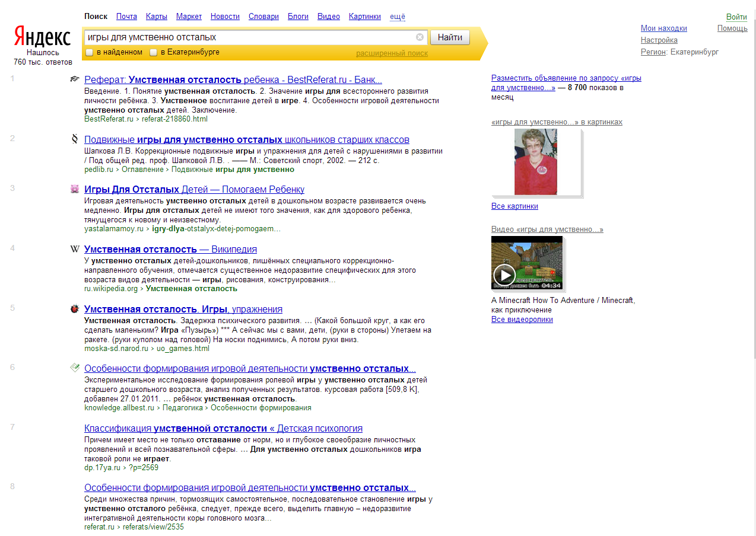Expand the 'ещё' services menu
This screenshot has width=756, height=536.
398,17
